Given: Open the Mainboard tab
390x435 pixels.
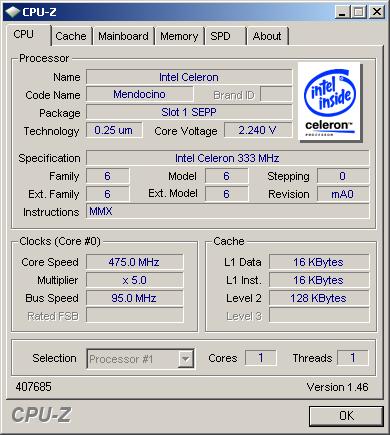Looking at the screenshot, I should [x=123, y=36].
